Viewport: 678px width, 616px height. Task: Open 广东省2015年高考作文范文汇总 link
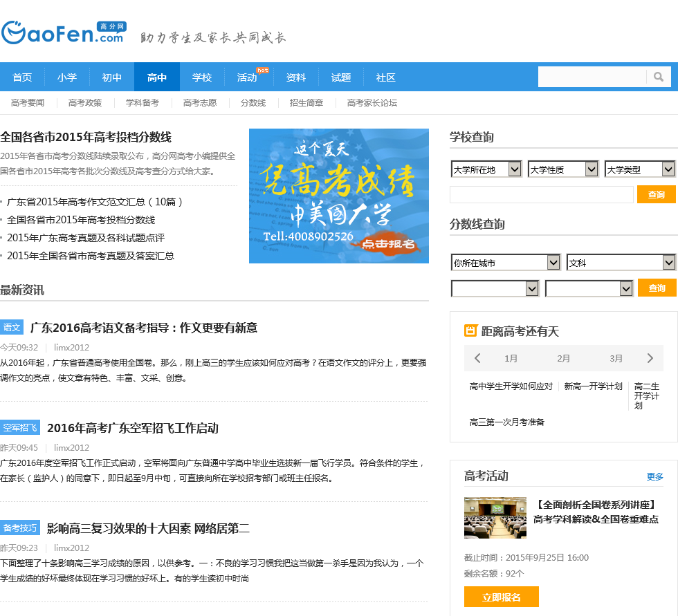(x=95, y=202)
